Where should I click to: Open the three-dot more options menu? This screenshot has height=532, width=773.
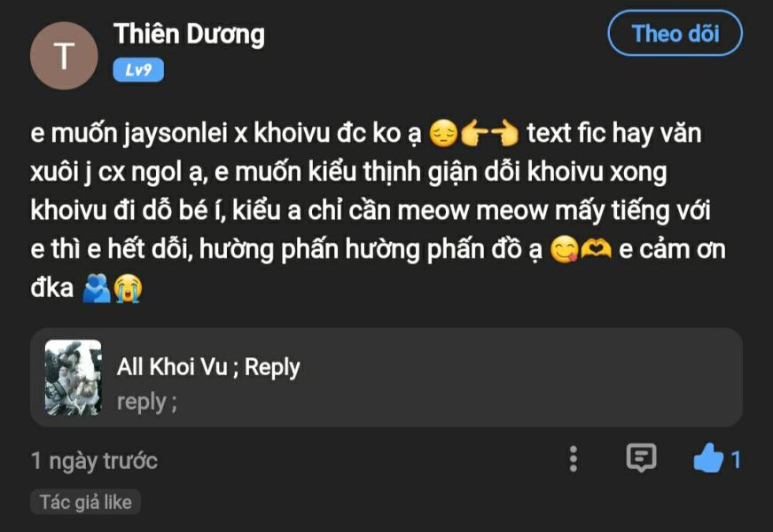coord(573,459)
